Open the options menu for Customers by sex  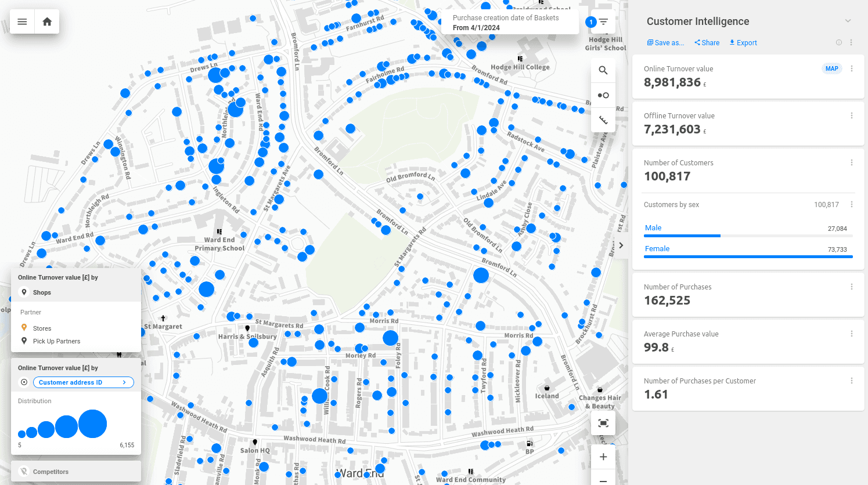tap(852, 204)
